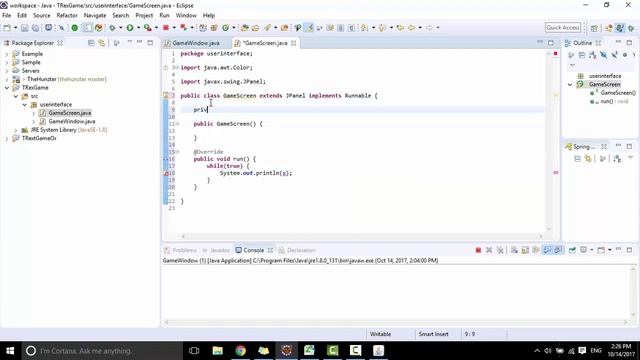640x360 pixels.
Task: Expand the Example project
Action: [7, 54]
